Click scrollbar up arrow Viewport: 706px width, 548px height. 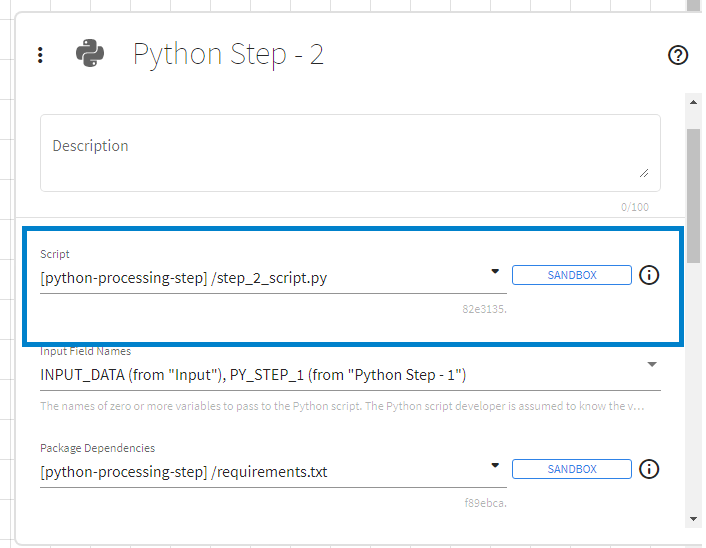pyautogui.click(x=693, y=102)
